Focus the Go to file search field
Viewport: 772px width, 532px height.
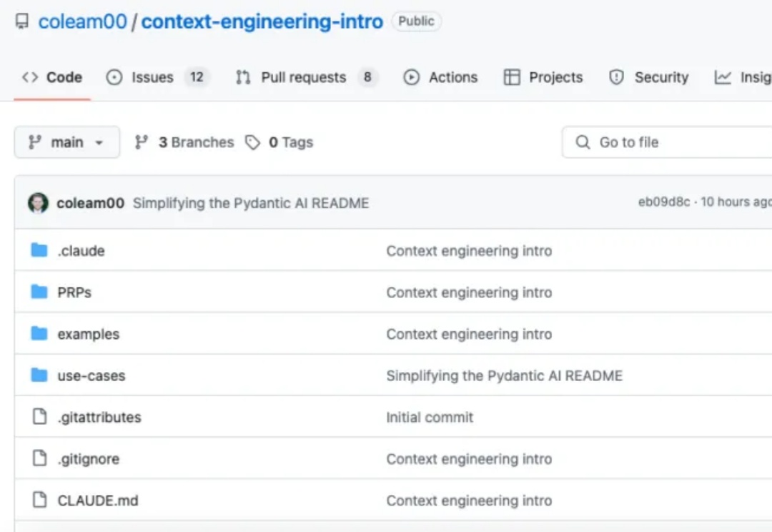[667, 142]
